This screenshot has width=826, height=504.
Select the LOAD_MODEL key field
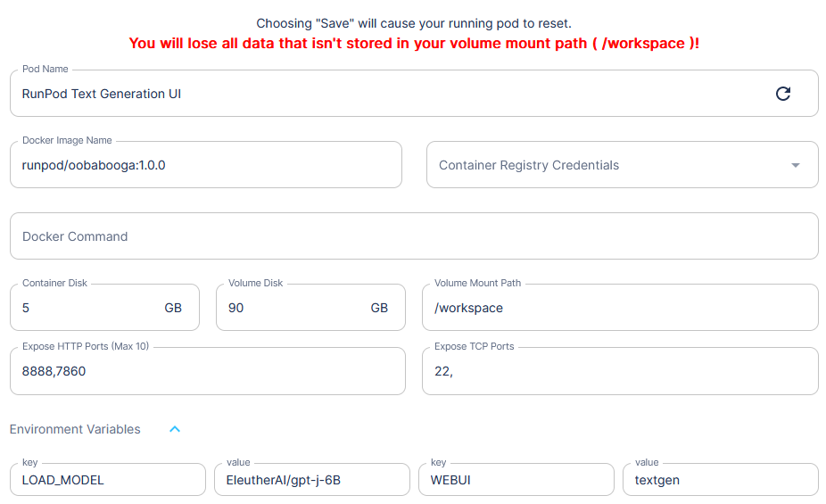click(107, 480)
